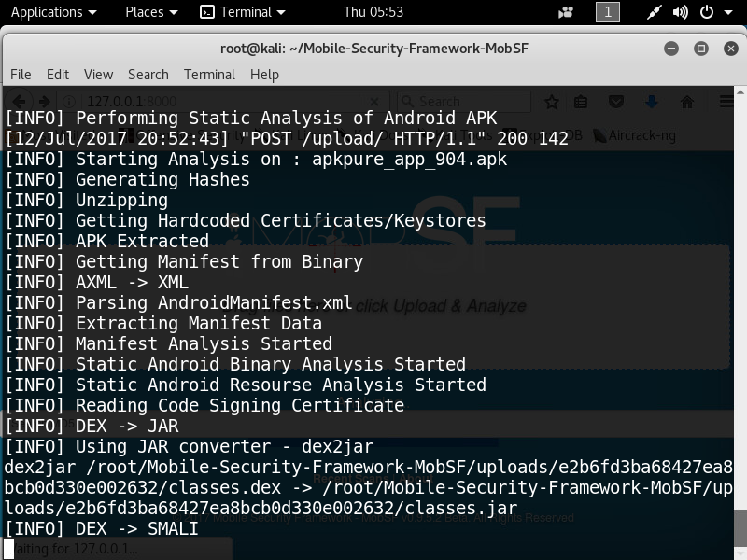Open the Places menu in the top bar

(151, 12)
